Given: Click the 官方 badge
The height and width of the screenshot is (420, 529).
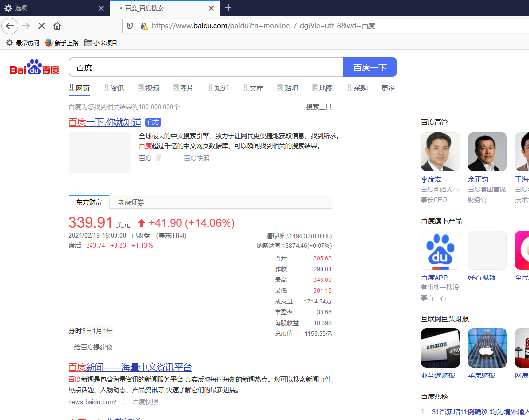Looking at the screenshot, I should click(153, 122).
